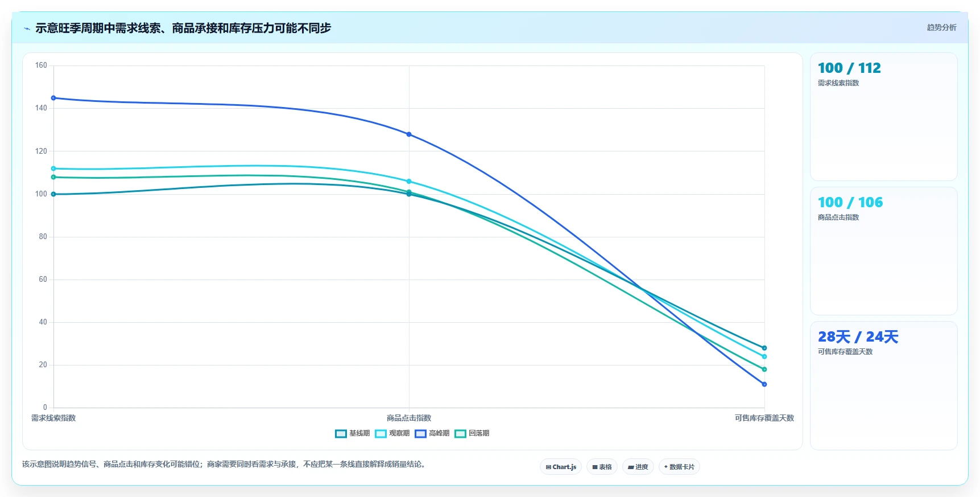Select the 观察期 data point at 商品点击指数
The height and width of the screenshot is (497, 980).
coord(409,182)
